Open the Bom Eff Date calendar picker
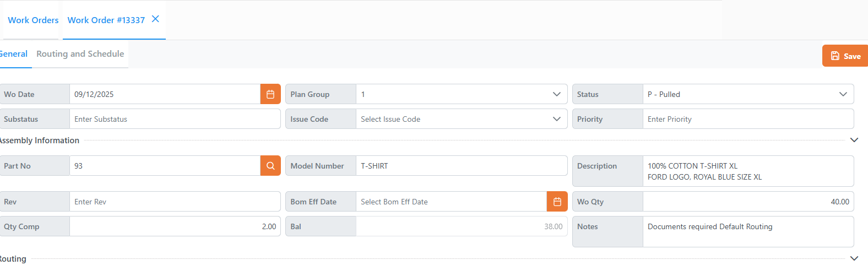 click(557, 202)
